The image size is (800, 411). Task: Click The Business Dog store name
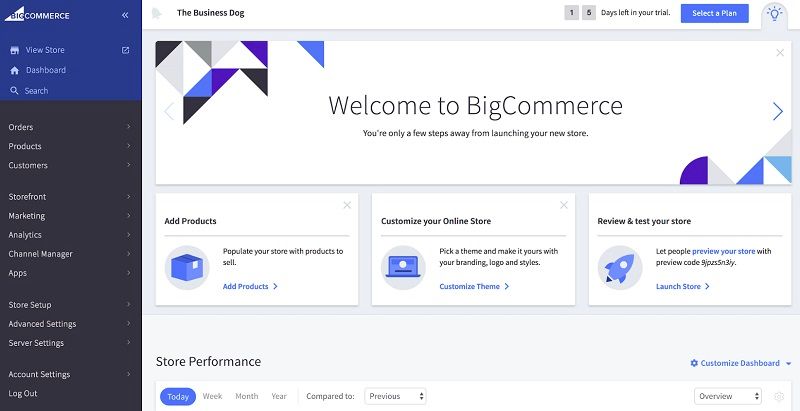pyautogui.click(x=211, y=13)
